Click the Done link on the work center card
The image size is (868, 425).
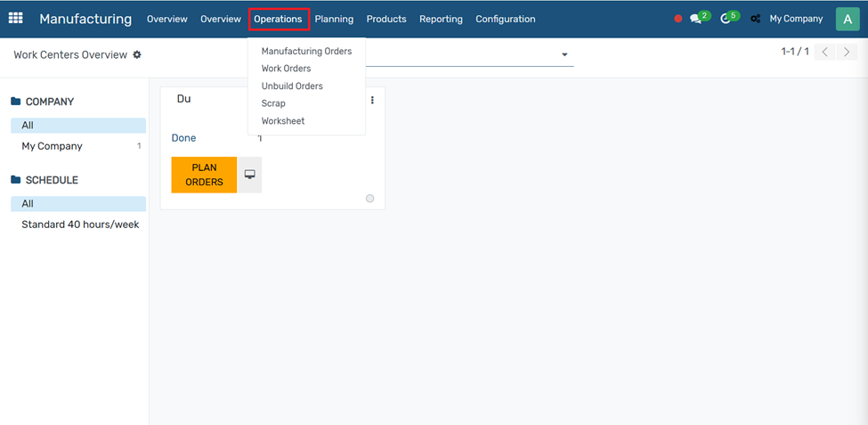click(183, 138)
